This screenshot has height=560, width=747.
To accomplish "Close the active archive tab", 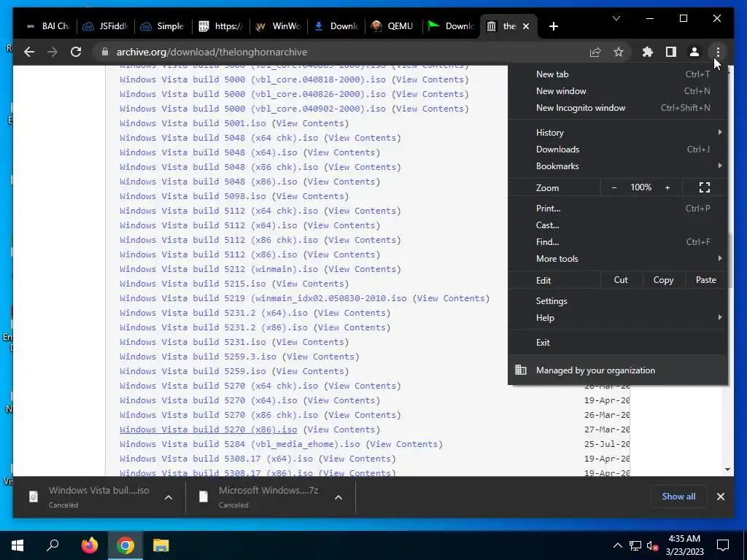I will click(526, 26).
